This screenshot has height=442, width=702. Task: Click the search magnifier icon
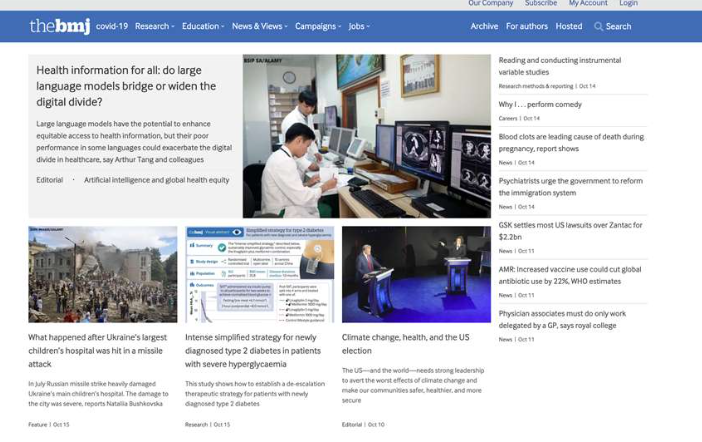pyautogui.click(x=598, y=26)
